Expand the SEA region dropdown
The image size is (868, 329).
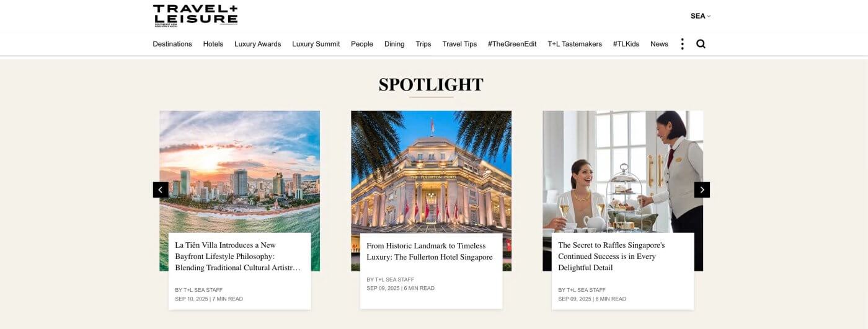click(x=701, y=16)
